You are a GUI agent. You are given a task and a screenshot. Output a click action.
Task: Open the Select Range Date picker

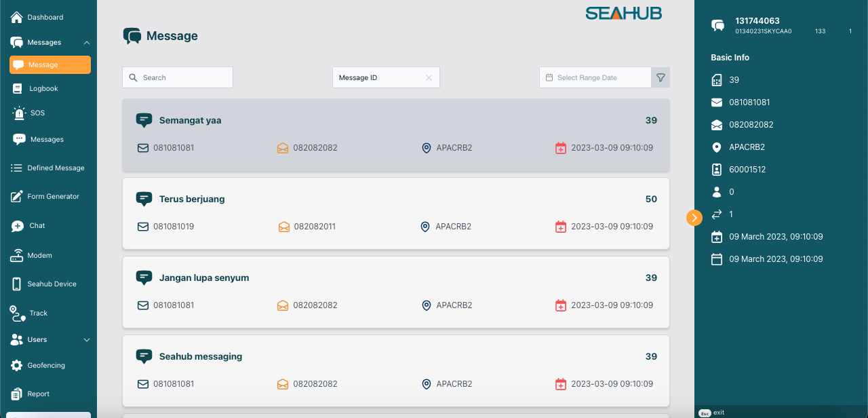[x=595, y=78]
